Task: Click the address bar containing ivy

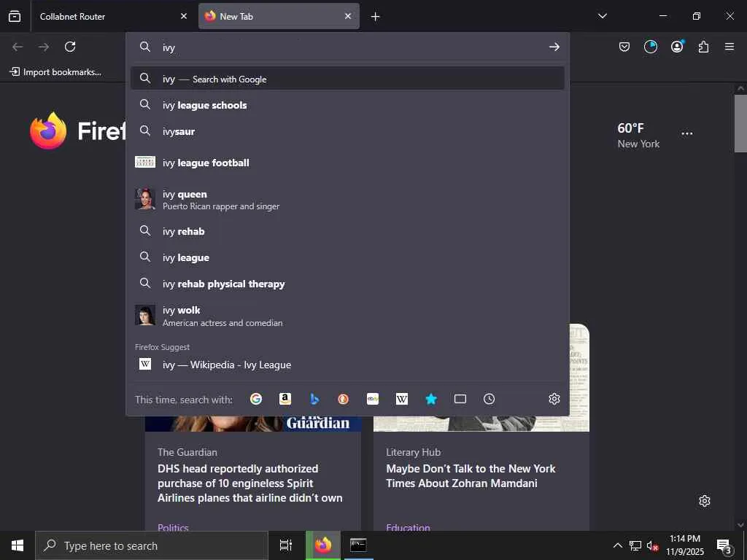Action: 348,47
